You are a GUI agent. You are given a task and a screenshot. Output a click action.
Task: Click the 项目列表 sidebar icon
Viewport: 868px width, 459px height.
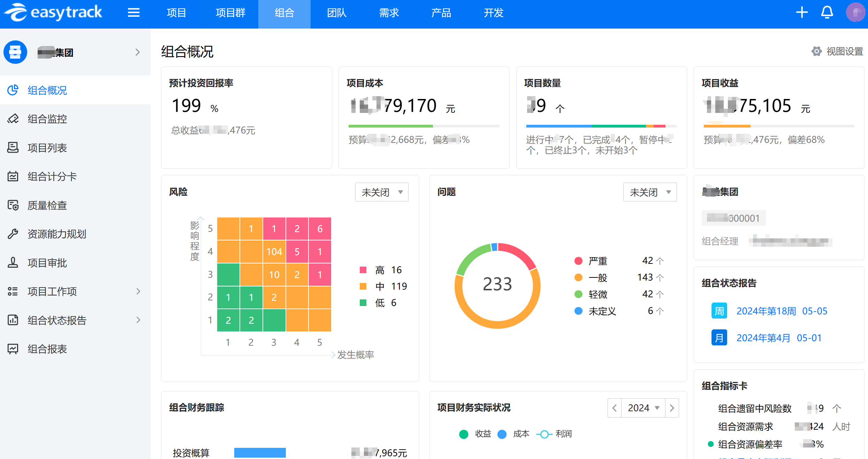pyautogui.click(x=13, y=148)
